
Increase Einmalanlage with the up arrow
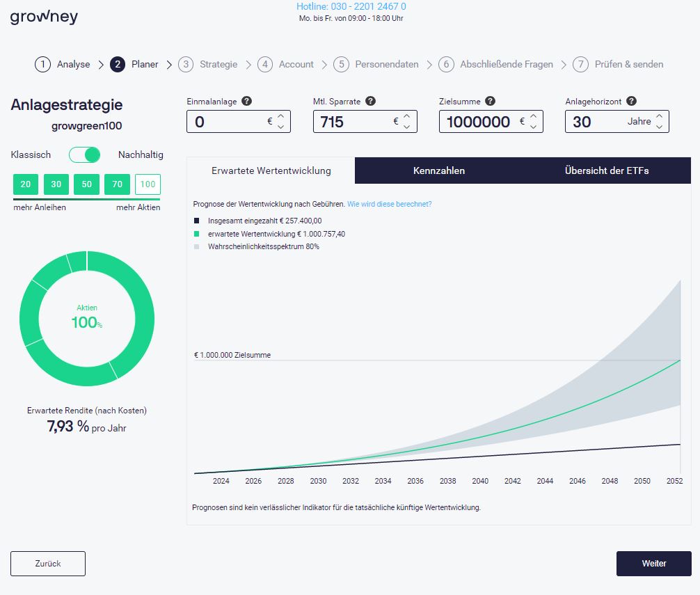pyautogui.click(x=280, y=117)
